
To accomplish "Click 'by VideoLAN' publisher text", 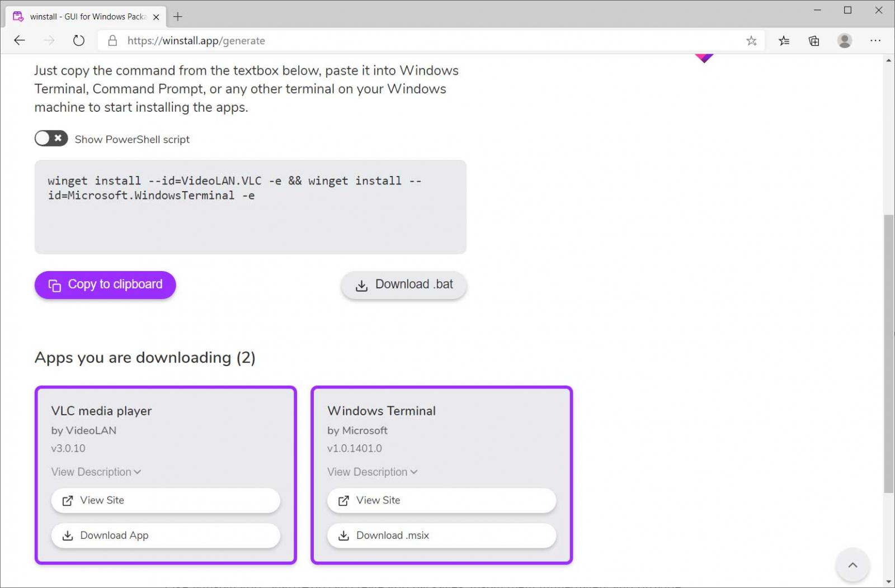I will point(84,430).
